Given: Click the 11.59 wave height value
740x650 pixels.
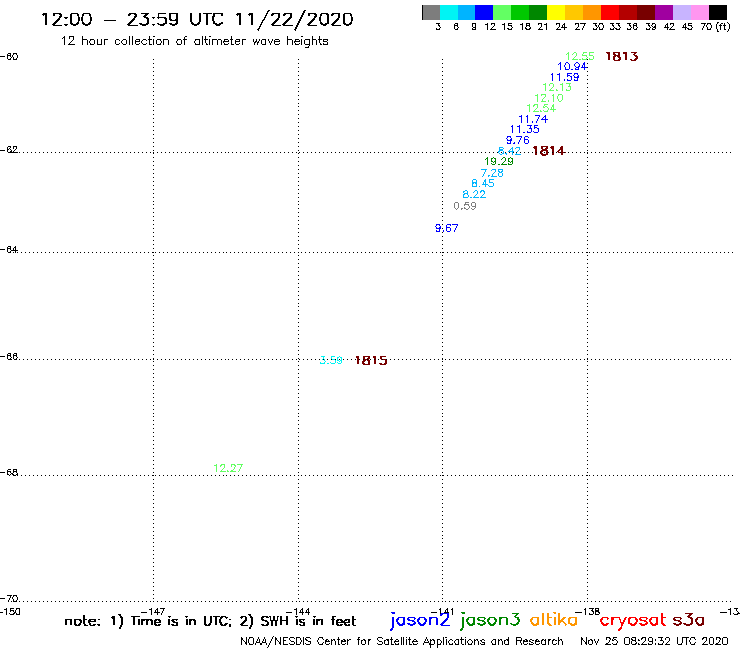Looking at the screenshot, I should coord(564,77).
